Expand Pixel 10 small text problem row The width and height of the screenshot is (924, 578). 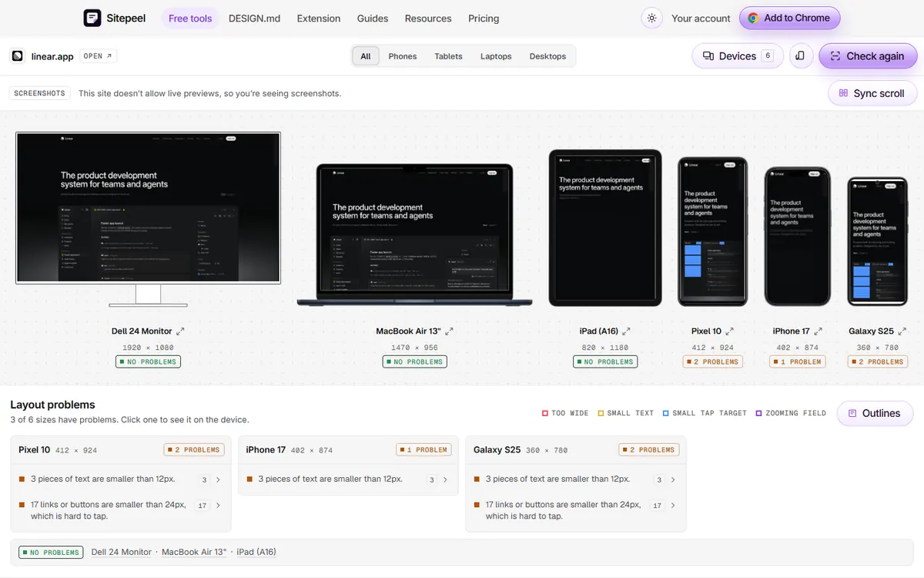click(x=121, y=479)
